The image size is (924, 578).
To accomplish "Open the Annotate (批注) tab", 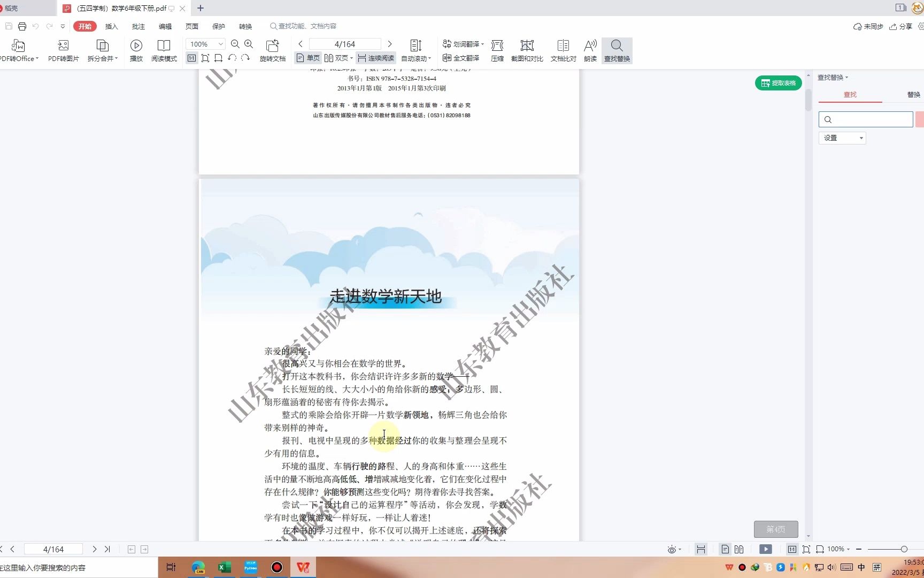I will [138, 26].
